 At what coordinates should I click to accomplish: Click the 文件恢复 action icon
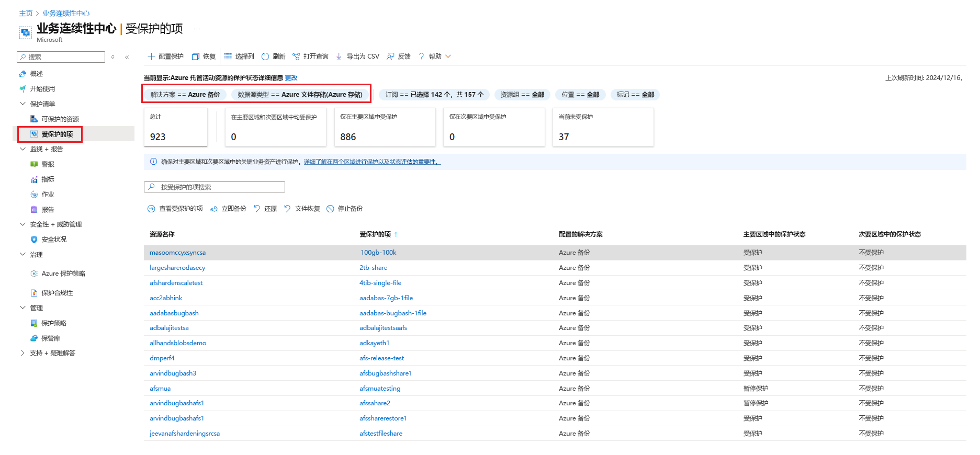(287, 209)
